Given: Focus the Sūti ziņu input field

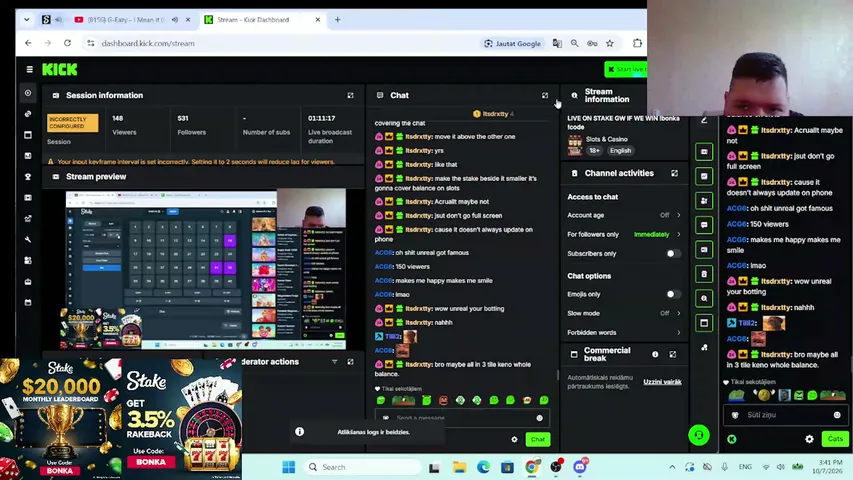Looking at the screenshot, I should (x=786, y=415).
